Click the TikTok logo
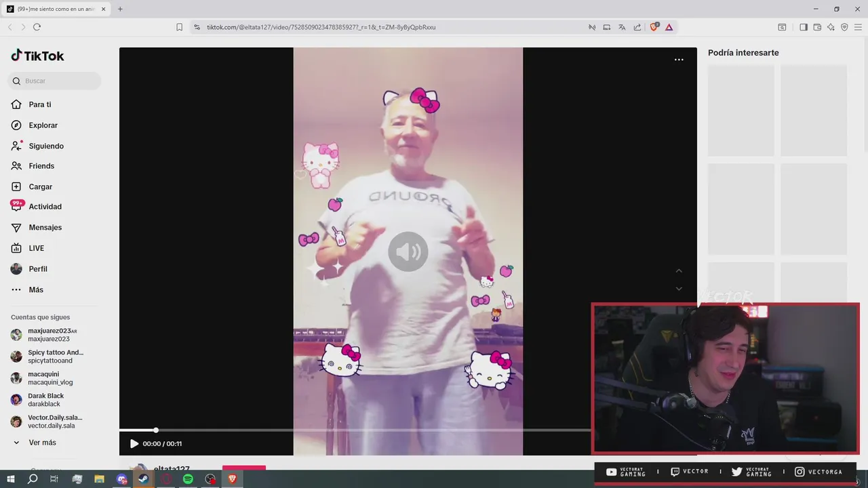The image size is (868, 488). coord(37,56)
